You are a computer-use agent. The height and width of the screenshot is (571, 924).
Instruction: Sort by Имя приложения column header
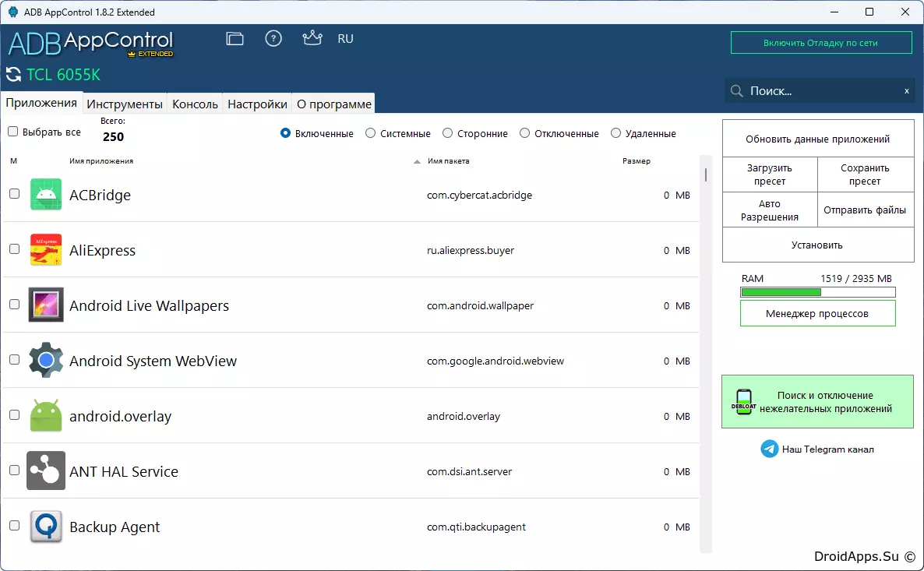(x=101, y=161)
